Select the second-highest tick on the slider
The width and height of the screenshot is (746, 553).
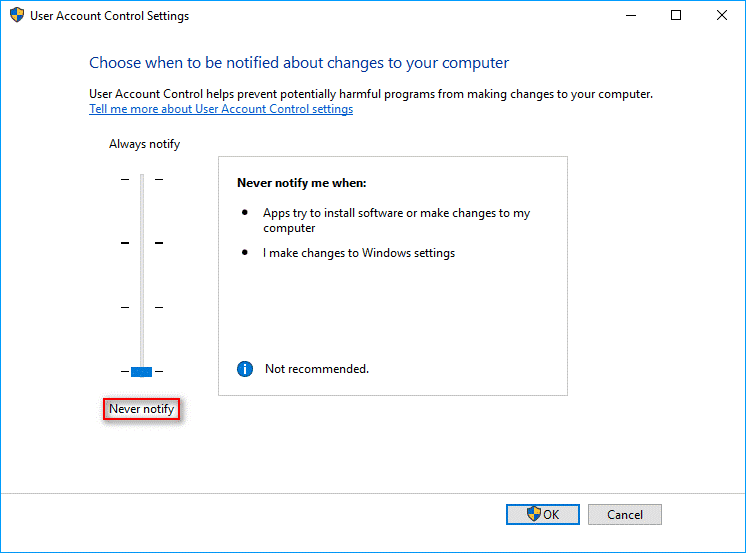[x=142, y=243]
